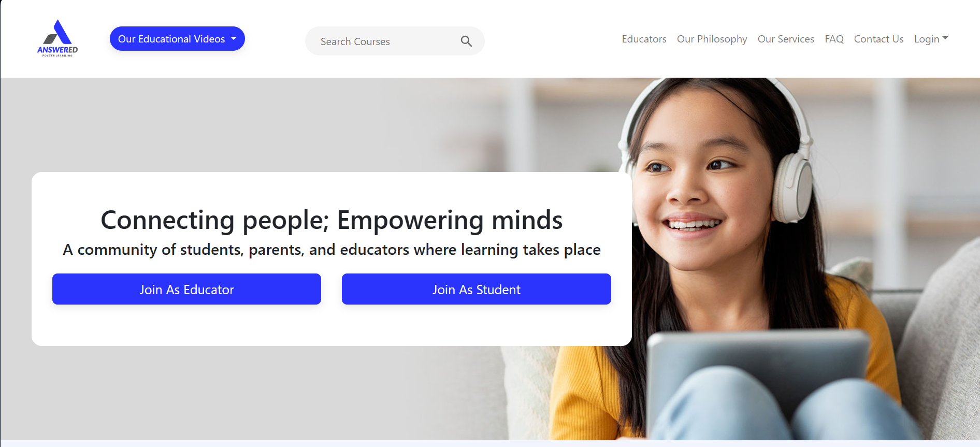Click the AnswerED triangular logo icon

point(57,32)
